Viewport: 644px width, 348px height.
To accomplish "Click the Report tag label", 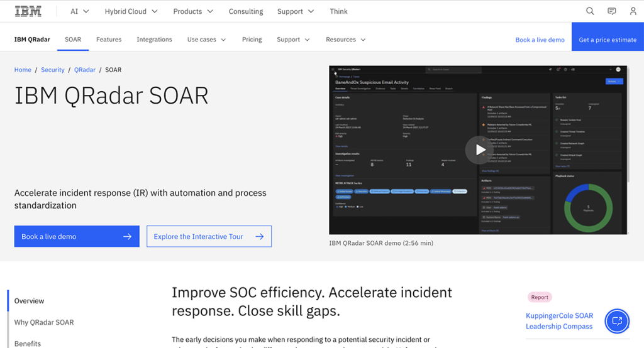I will point(539,297).
